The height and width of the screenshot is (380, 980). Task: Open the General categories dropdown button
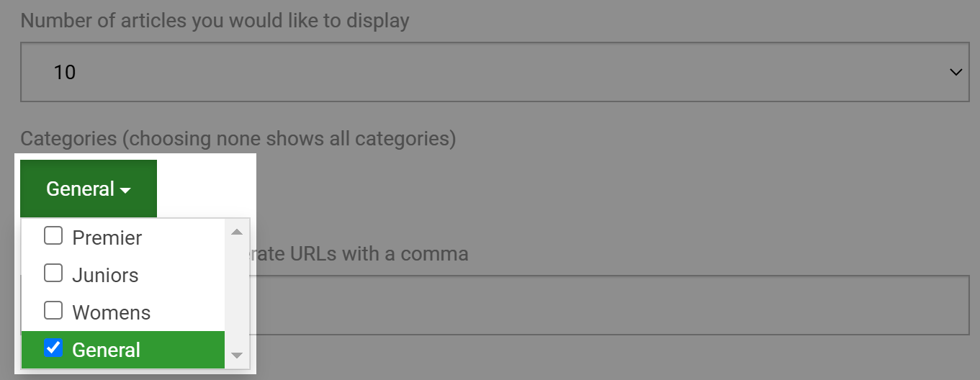click(x=89, y=189)
